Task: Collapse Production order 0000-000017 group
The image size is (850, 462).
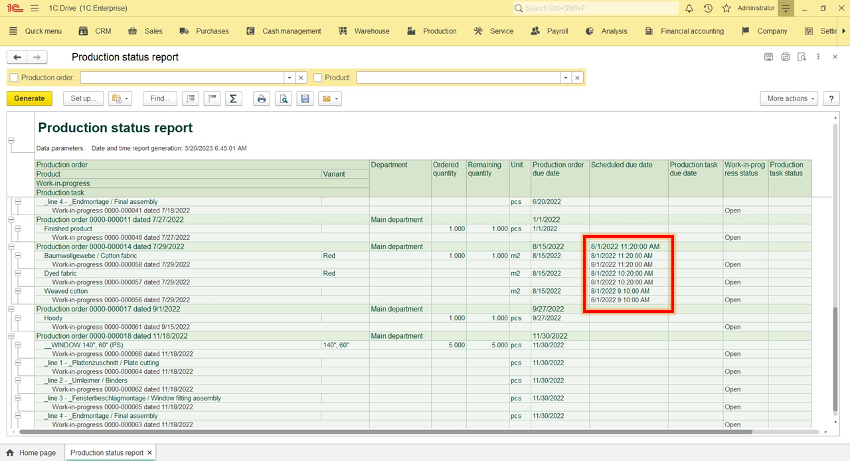Action: tap(11, 309)
